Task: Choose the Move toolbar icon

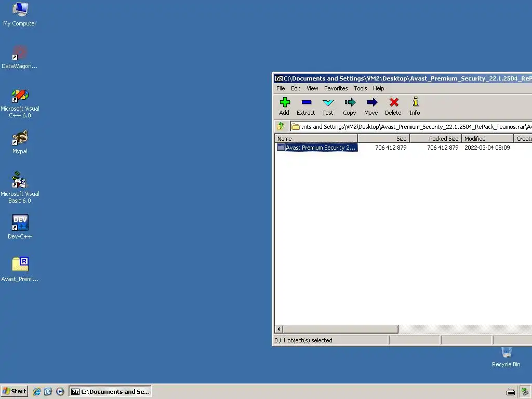Action: click(x=371, y=106)
